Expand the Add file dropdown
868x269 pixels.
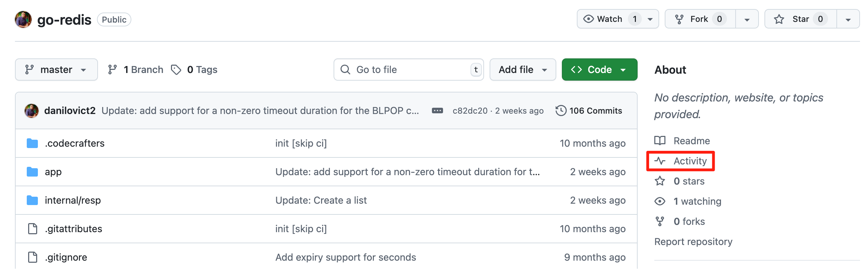523,70
